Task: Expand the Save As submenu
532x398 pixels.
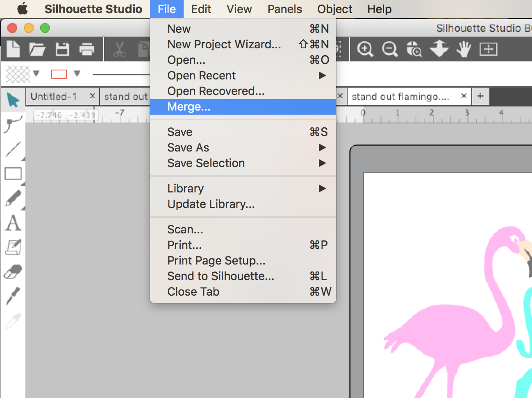Action: 322,147
